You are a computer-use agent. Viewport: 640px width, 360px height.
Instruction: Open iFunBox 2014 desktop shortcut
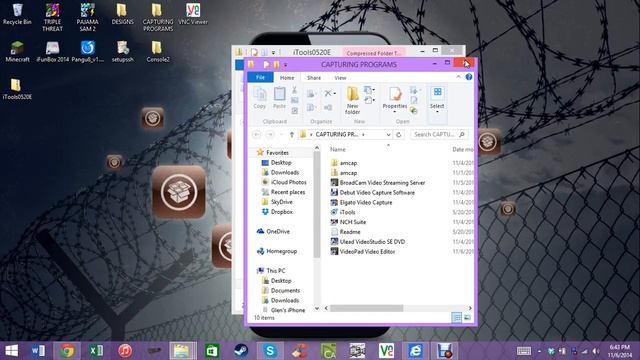(x=52, y=51)
